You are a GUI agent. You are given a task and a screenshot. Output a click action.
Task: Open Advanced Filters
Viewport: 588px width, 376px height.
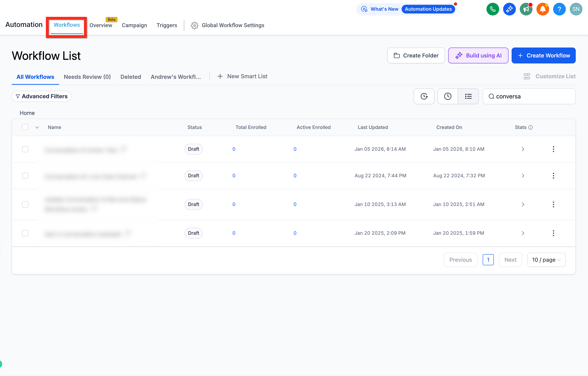pos(41,96)
